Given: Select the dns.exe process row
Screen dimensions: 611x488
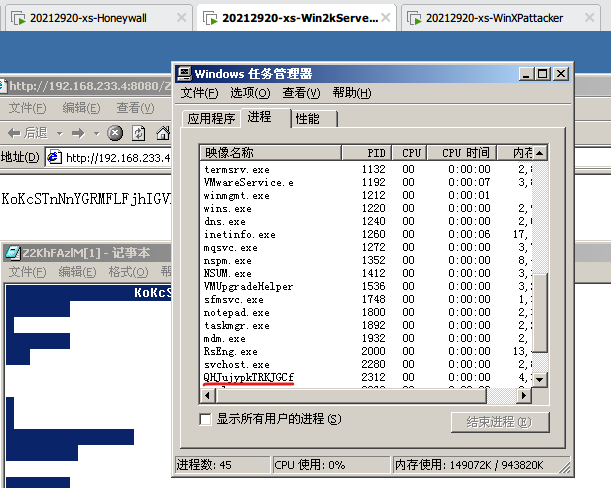Looking at the screenshot, I should coord(366,221).
